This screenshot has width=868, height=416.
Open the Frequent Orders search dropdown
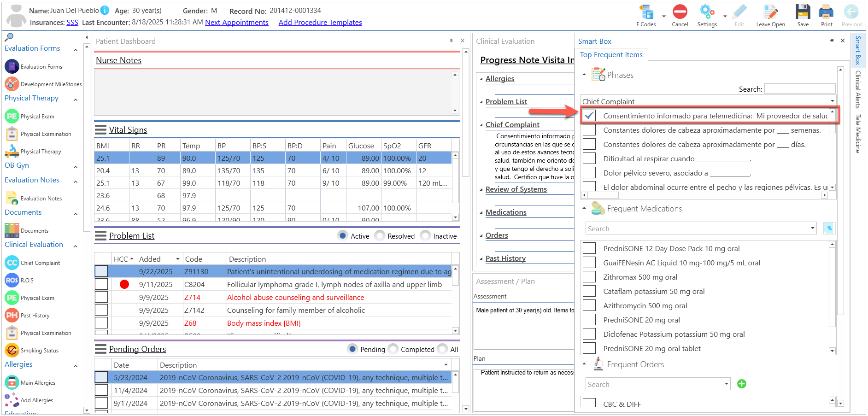click(x=726, y=384)
